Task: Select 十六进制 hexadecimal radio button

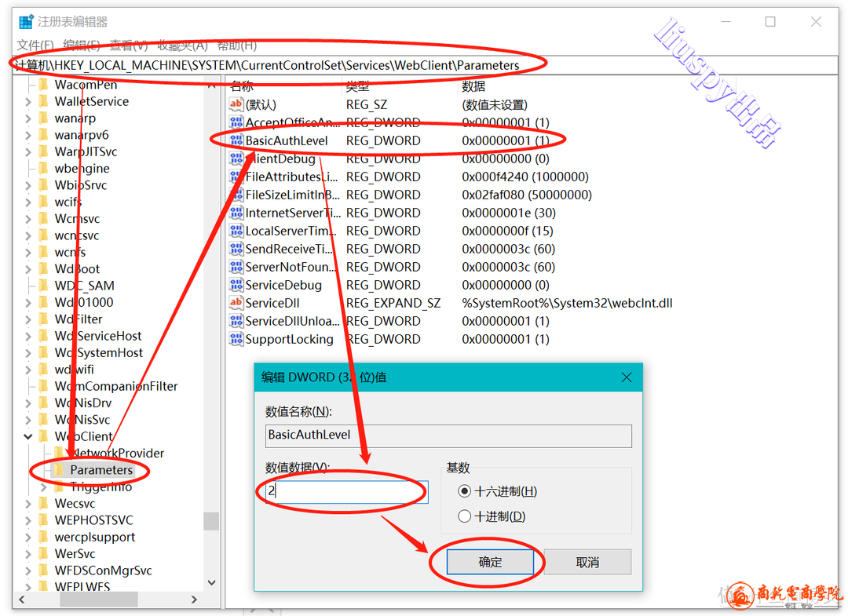Action: point(465,491)
